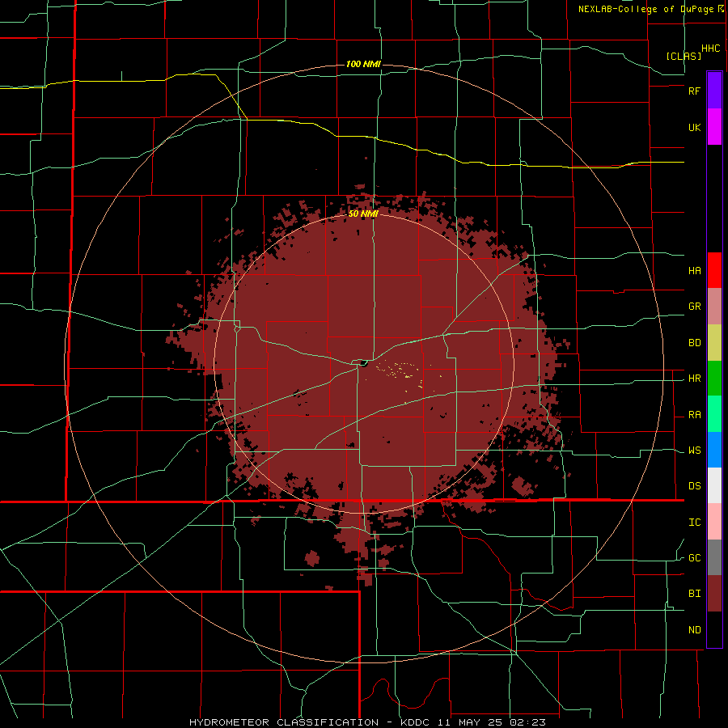Click the BD legend label

694,343
